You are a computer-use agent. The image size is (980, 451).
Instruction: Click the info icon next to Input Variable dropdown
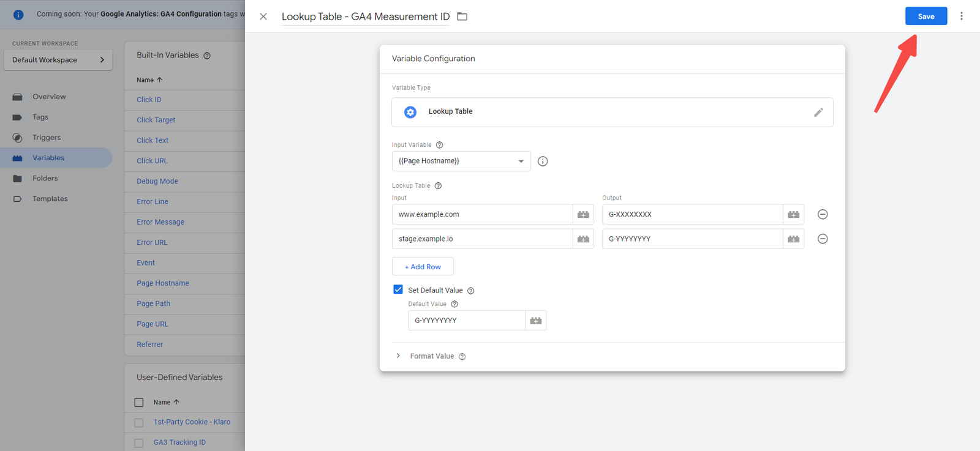pyautogui.click(x=543, y=162)
